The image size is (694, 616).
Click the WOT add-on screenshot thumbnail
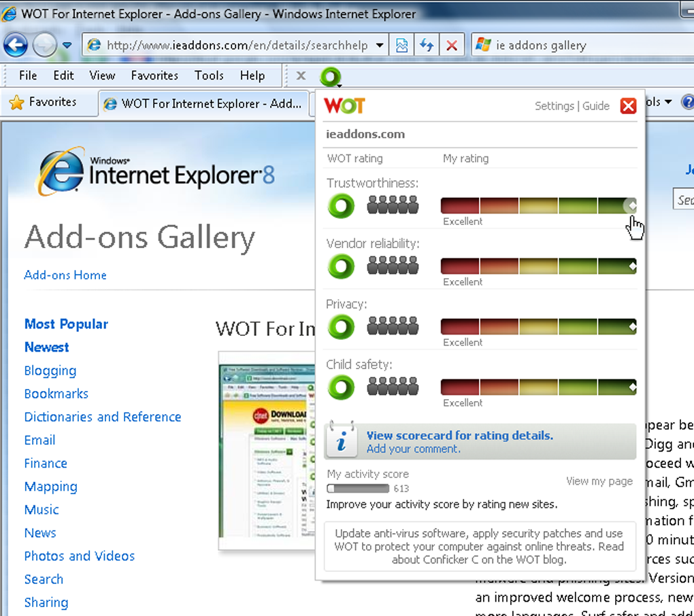point(267,450)
